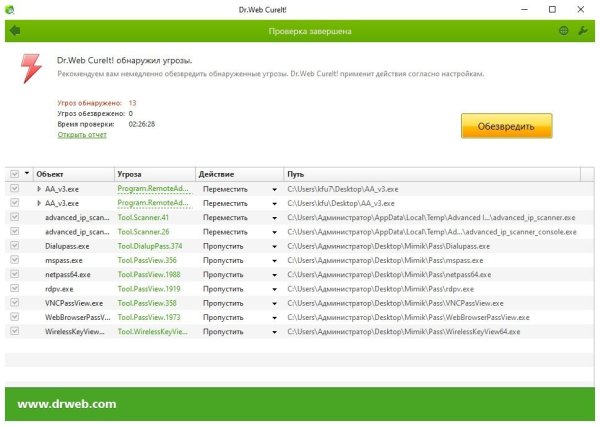Open the Tool.WirelessKeyVie... threat link
Image resolution: width=600 pixels, height=426 pixels.
[153, 331]
